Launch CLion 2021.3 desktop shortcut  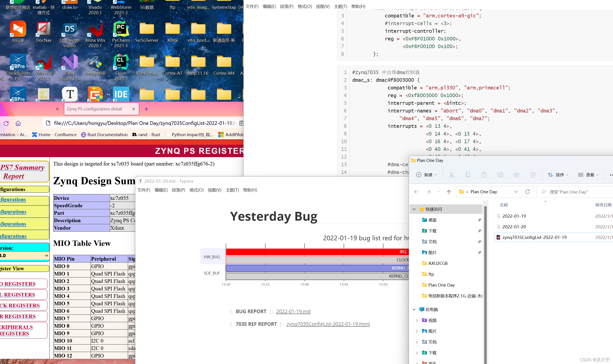[121, 68]
